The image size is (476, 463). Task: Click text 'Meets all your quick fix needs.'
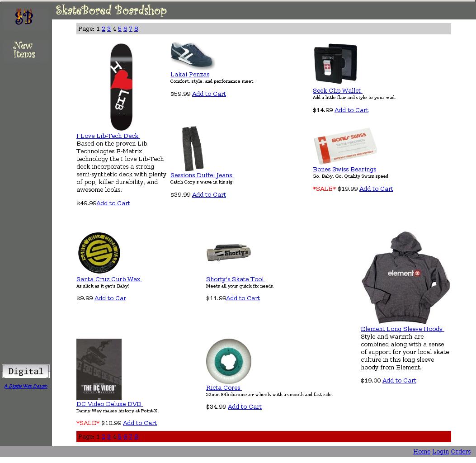(x=240, y=286)
